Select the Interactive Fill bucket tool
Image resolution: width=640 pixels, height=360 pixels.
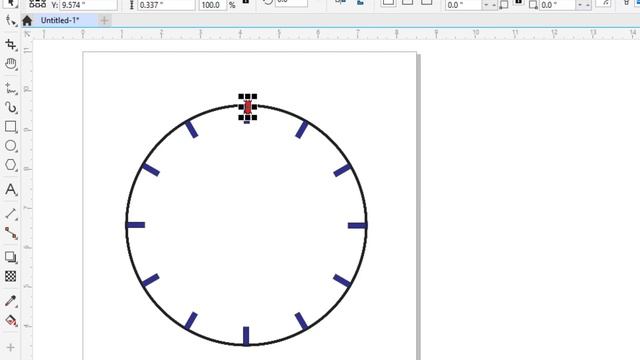11,320
